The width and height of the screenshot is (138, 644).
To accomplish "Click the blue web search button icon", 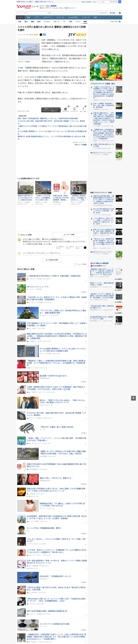I will coord(120,2).
